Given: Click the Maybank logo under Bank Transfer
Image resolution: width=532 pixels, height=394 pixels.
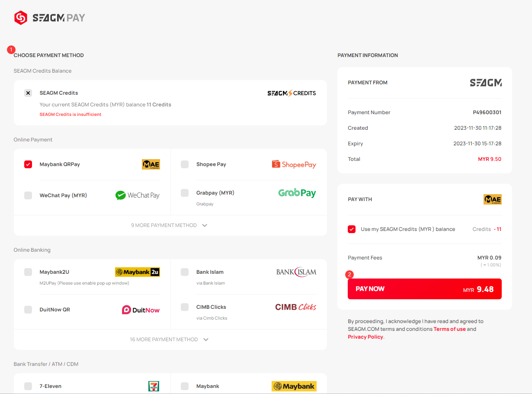Looking at the screenshot, I should coord(294,386).
